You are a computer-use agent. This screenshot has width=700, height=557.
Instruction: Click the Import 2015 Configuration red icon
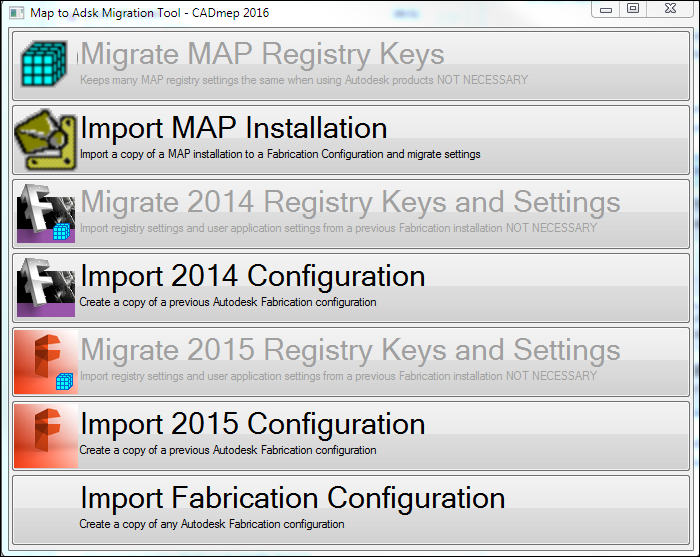(x=46, y=434)
